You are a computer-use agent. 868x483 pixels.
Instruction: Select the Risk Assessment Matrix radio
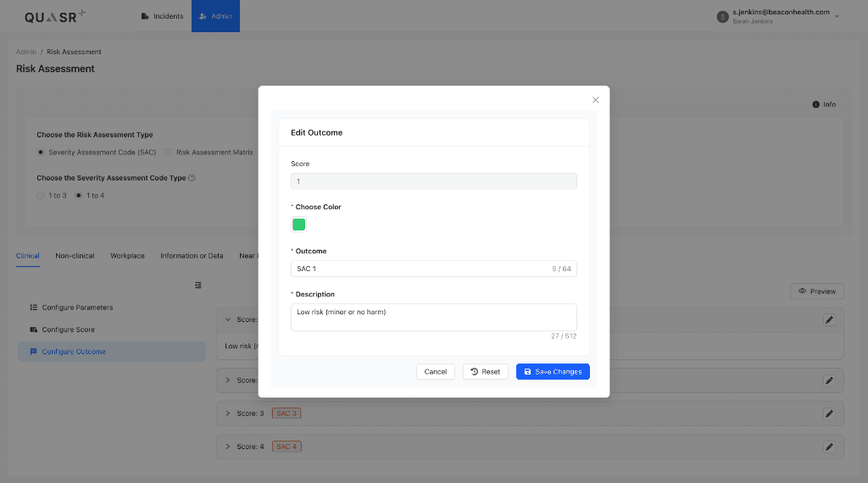169,153
